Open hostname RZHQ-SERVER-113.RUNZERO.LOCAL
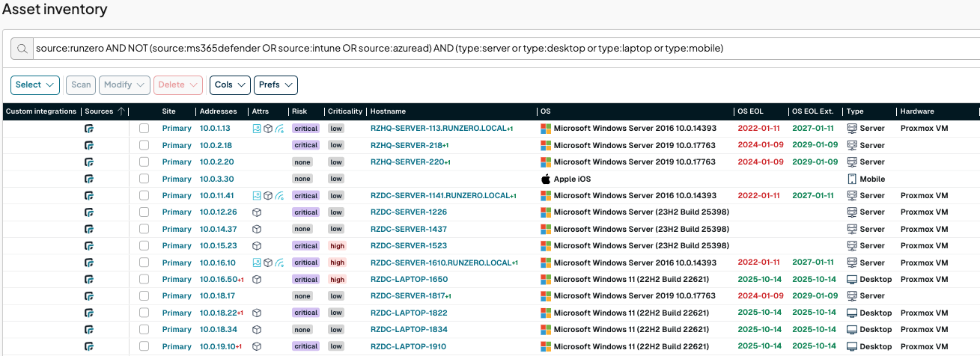Viewport: 980px width, 356px height. coord(439,129)
